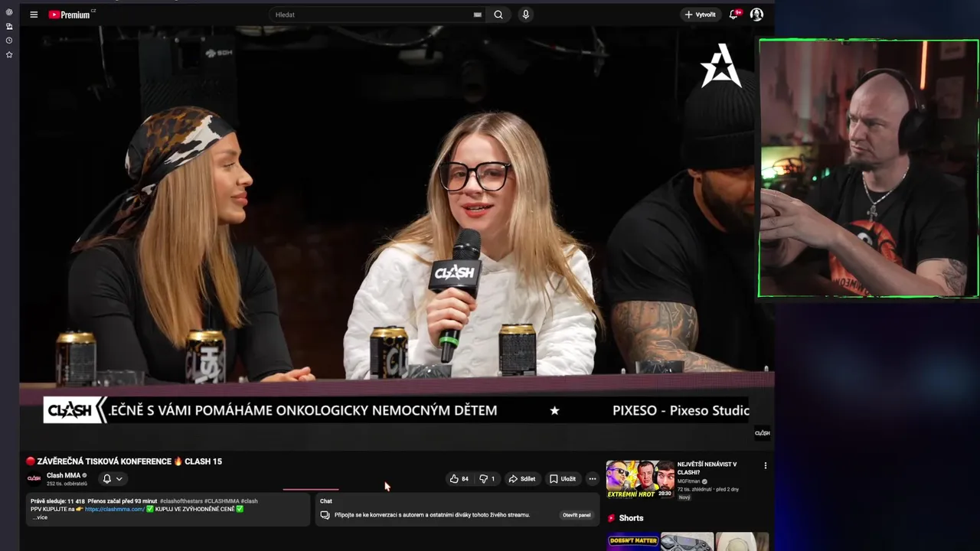The width and height of the screenshot is (980, 551).
Task: Open the three-dot more actions menu
Action: (592, 479)
